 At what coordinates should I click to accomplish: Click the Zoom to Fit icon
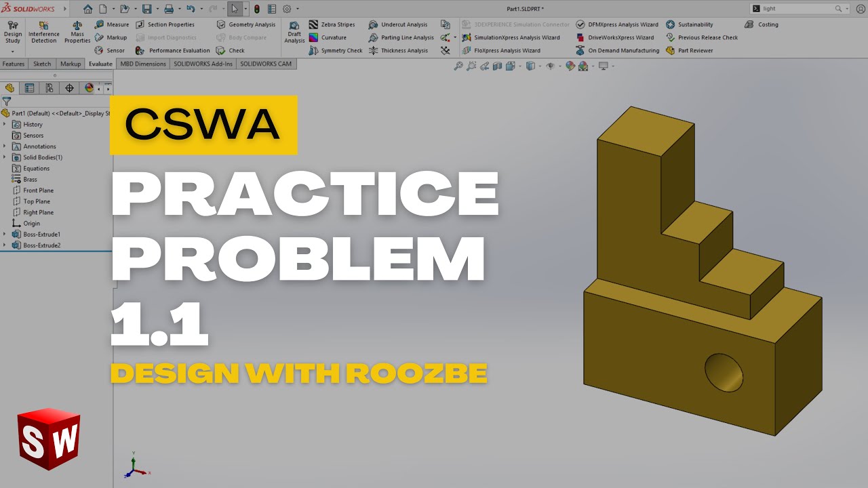pyautogui.click(x=458, y=66)
